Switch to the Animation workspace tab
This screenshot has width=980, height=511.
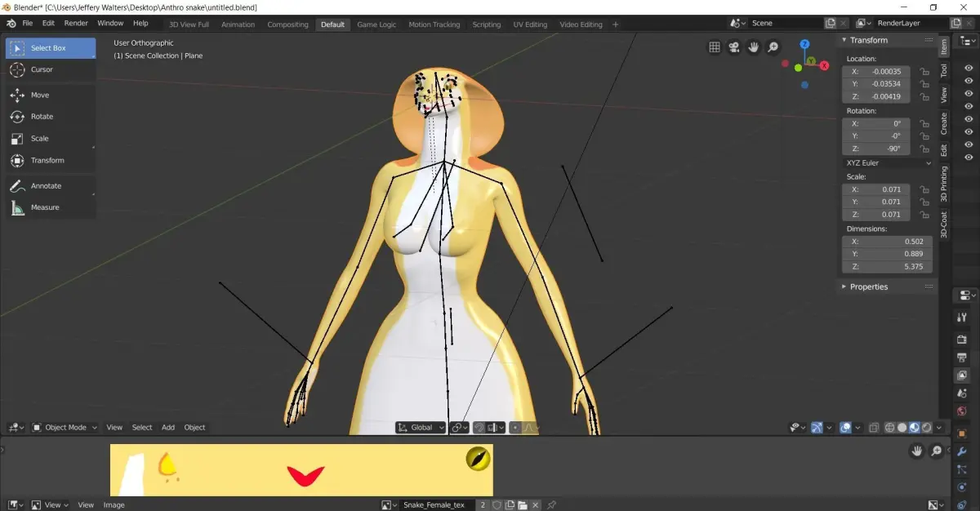238,24
